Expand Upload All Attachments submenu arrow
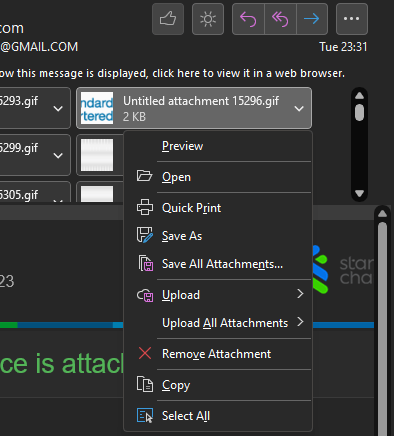 tap(300, 322)
